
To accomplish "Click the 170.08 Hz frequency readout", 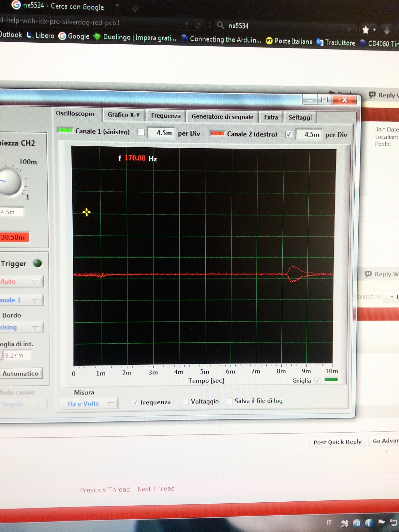I will [x=138, y=158].
